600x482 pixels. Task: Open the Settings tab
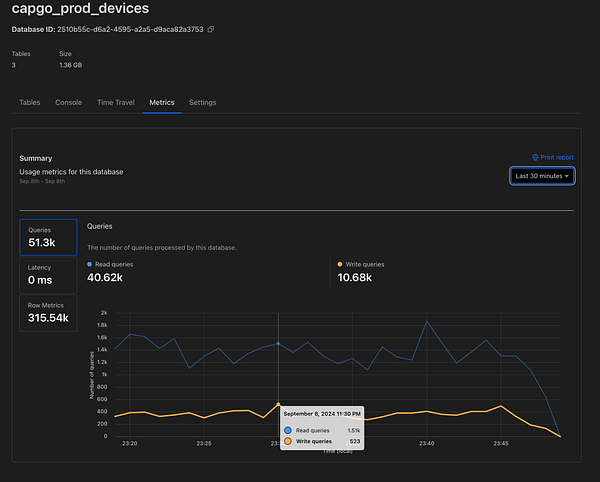tap(202, 102)
